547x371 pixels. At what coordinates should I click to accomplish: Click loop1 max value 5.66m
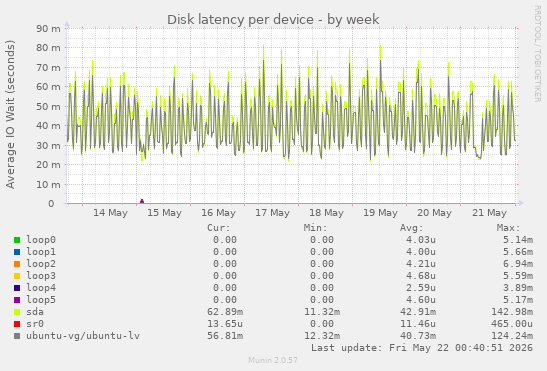pos(518,252)
